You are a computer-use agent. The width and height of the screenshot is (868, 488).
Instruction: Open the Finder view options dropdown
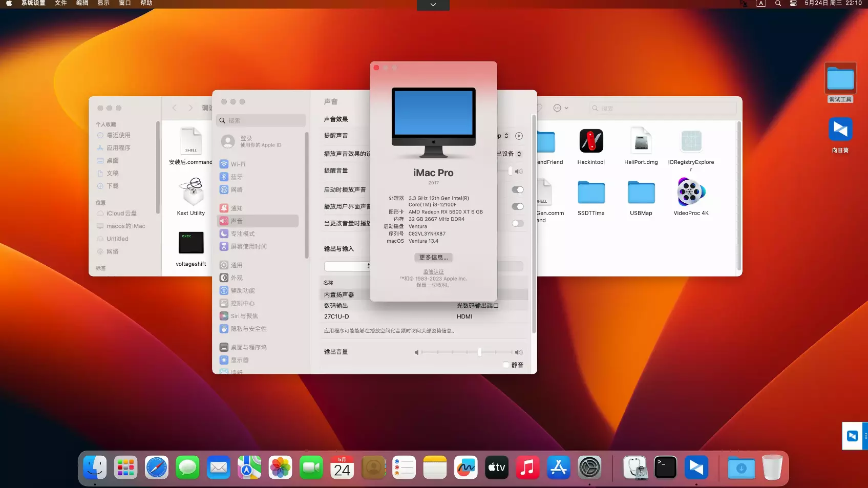tap(557, 108)
